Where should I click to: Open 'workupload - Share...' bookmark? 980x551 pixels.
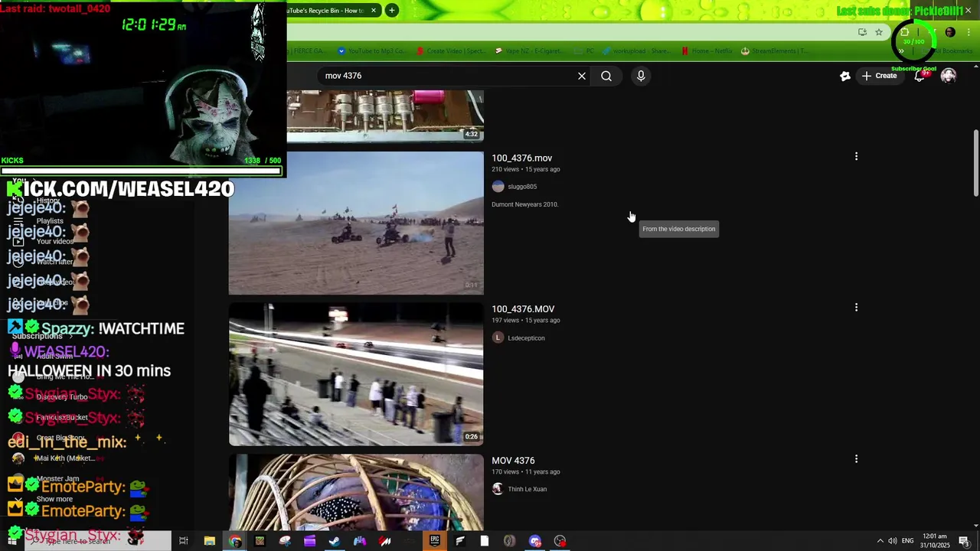pyautogui.click(x=637, y=51)
